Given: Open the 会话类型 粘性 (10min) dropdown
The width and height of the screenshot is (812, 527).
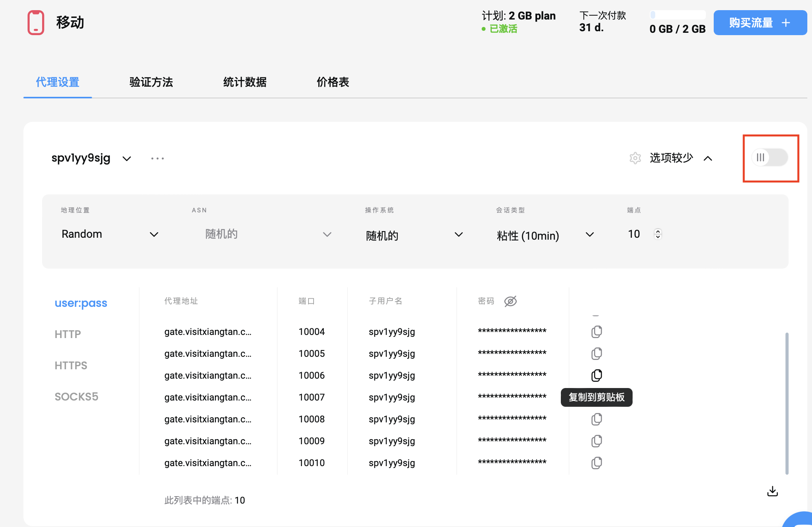Looking at the screenshot, I should (545, 235).
